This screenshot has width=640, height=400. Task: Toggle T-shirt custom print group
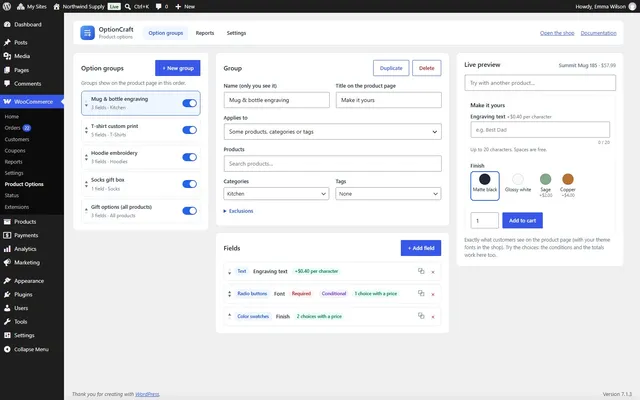[x=189, y=130]
